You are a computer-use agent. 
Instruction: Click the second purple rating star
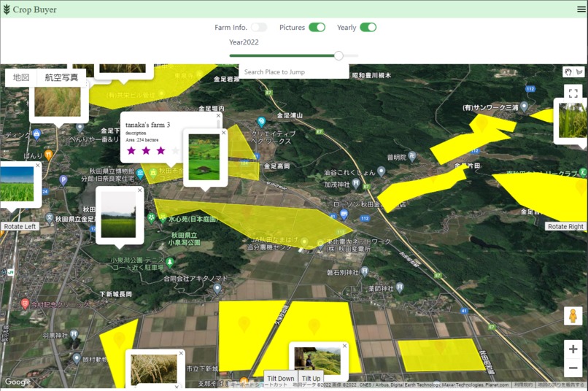146,151
